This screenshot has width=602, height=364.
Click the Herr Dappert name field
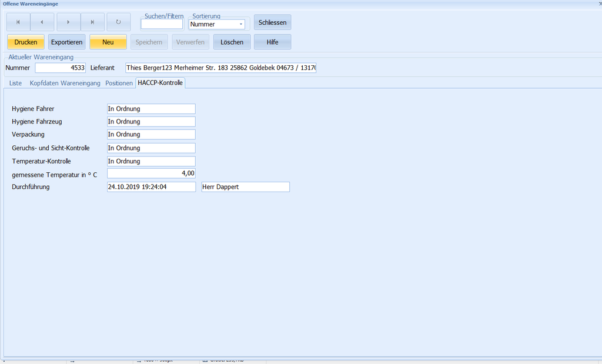[x=245, y=187]
